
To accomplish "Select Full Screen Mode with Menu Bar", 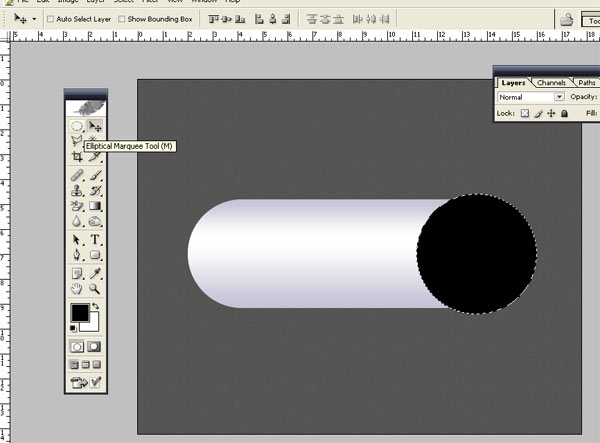I will click(85, 365).
